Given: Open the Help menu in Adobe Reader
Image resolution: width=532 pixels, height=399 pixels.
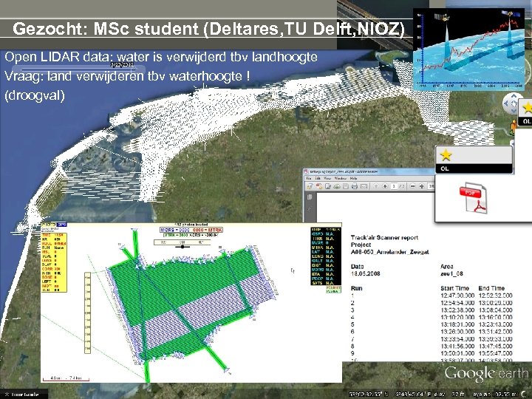Looking at the screenshot, I should coord(353,179).
